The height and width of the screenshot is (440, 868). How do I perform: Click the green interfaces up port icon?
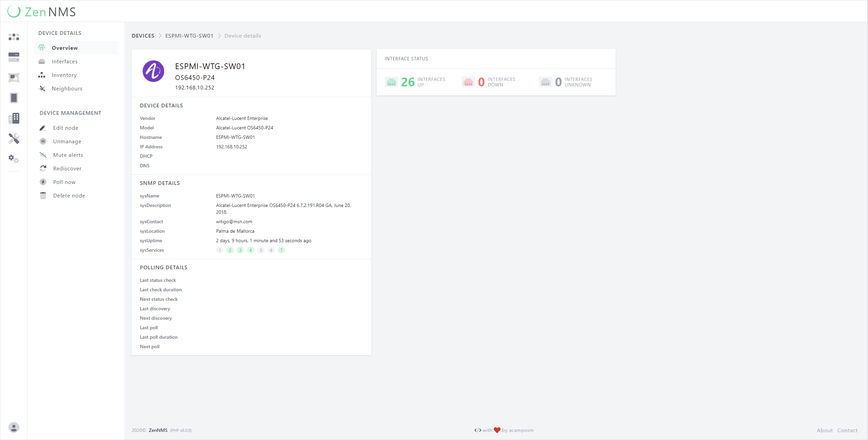(391, 82)
